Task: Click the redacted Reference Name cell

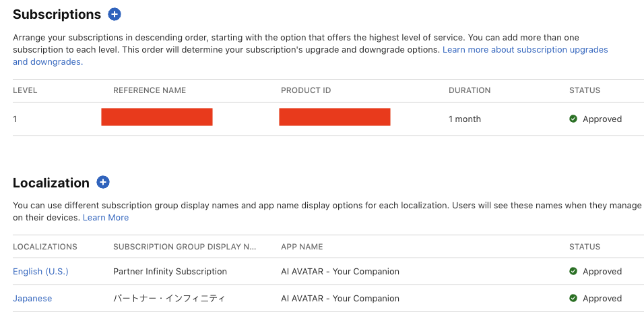Action: click(x=157, y=117)
